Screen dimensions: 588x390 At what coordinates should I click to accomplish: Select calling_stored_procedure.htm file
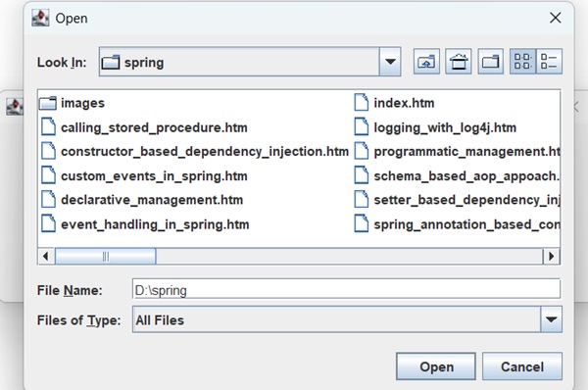point(144,127)
